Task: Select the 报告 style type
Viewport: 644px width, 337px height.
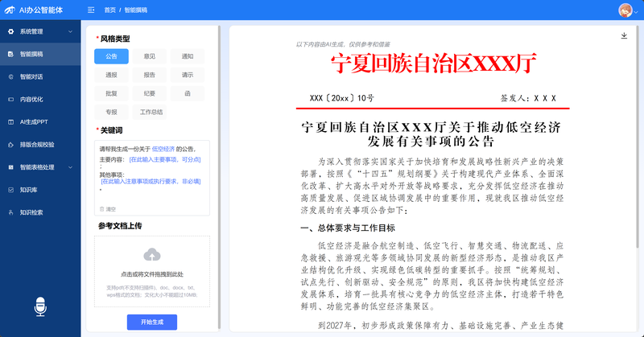Action: click(x=150, y=75)
